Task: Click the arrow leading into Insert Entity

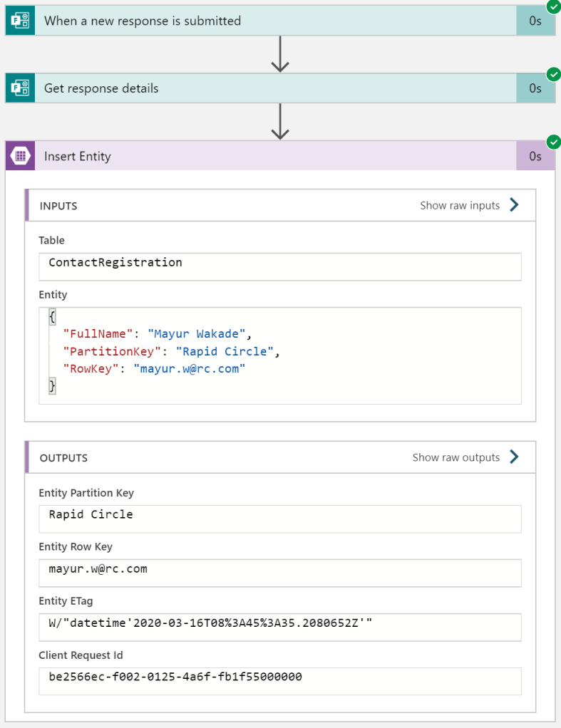Action: point(280,123)
